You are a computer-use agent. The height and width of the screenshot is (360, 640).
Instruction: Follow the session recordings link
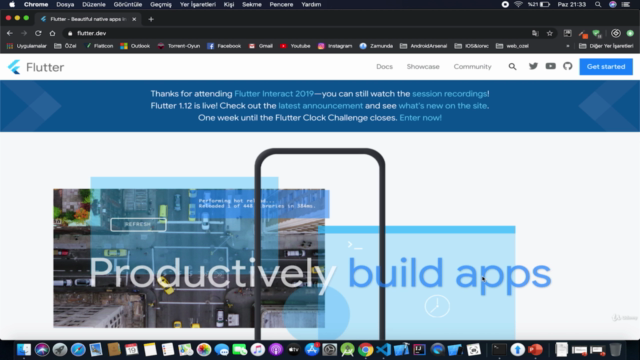tap(449, 94)
